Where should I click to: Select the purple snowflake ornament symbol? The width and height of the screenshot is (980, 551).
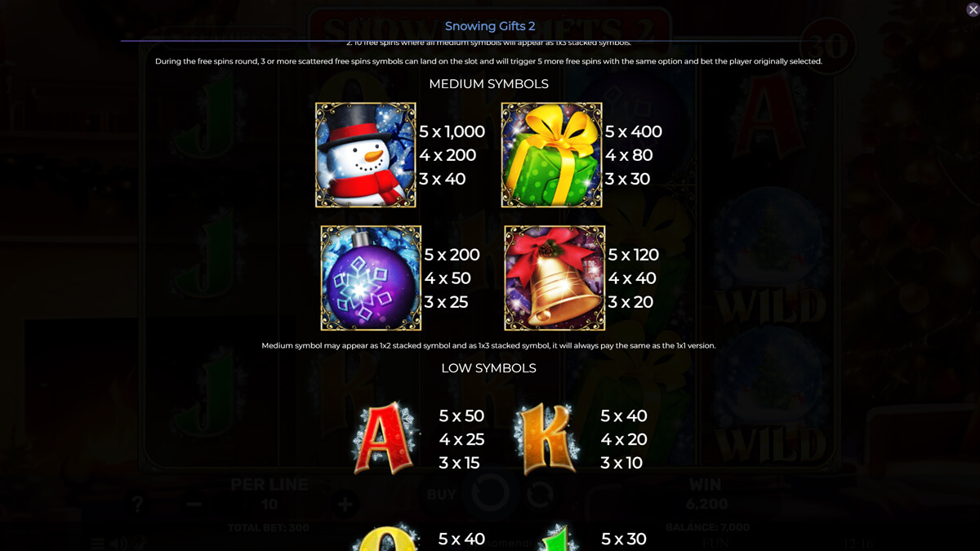(371, 278)
